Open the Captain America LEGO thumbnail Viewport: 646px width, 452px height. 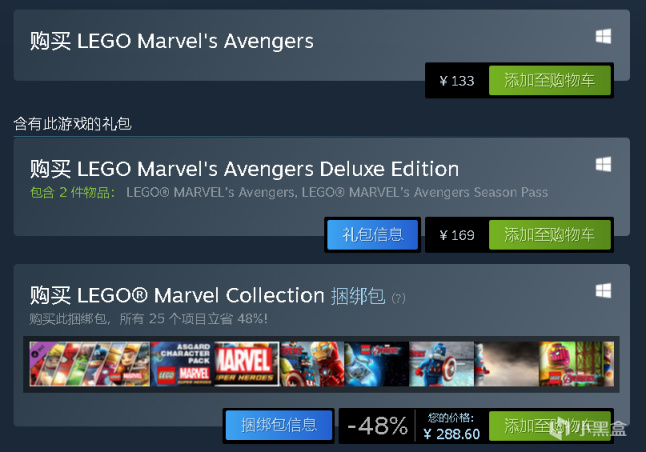coord(440,365)
